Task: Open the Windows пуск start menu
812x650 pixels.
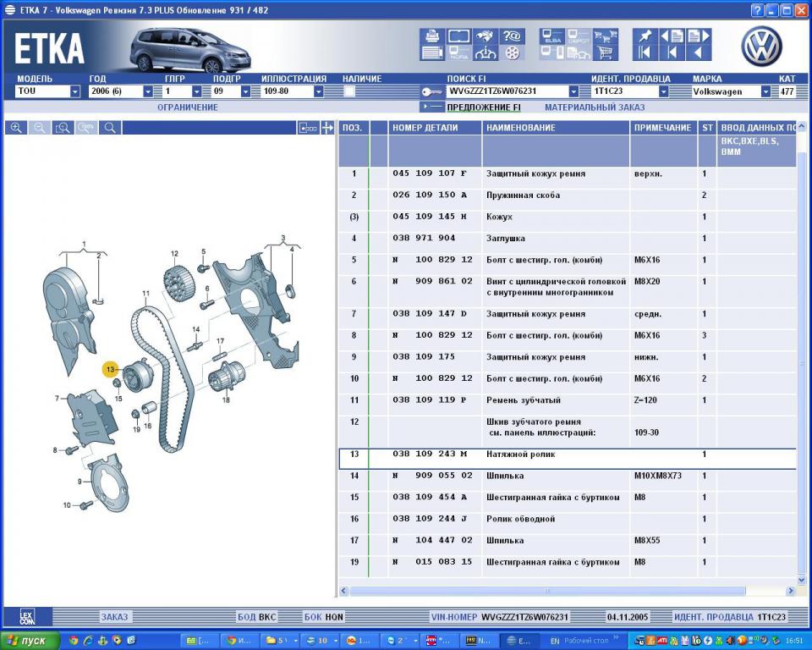Action: (30, 641)
